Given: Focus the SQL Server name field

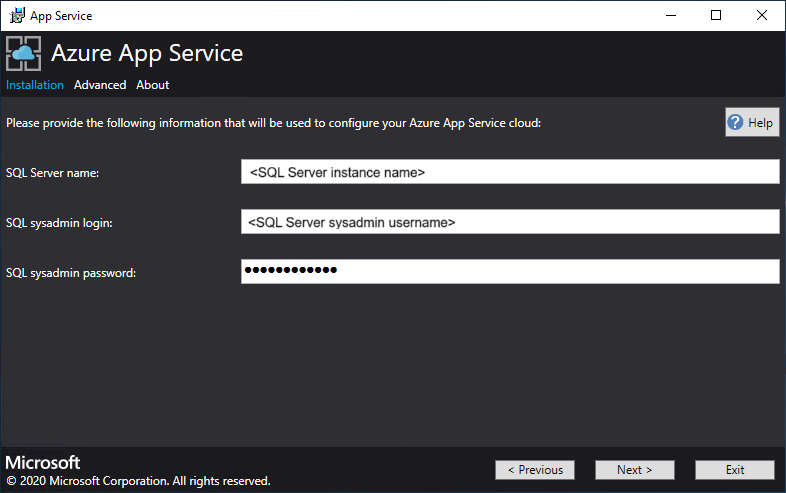Looking at the screenshot, I should coord(510,172).
